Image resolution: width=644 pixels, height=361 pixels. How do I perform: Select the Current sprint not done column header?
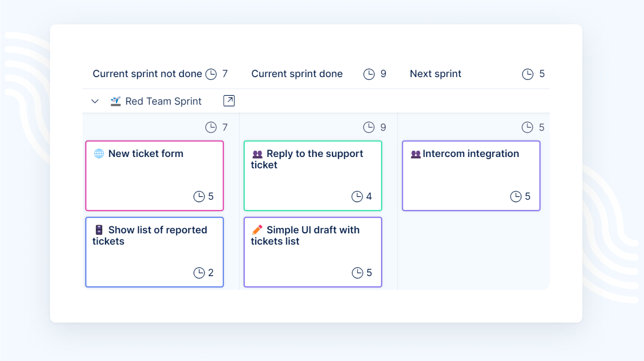(147, 74)
